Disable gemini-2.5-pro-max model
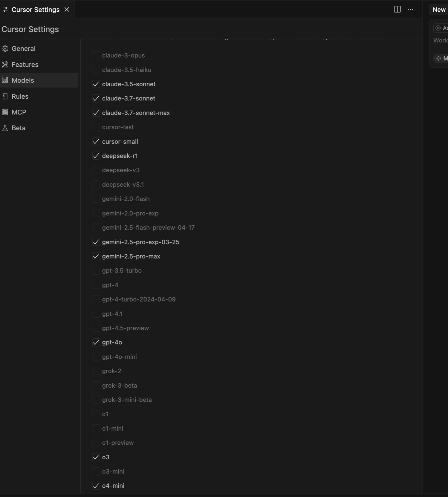The image size is (448, 497). [96, 256]
